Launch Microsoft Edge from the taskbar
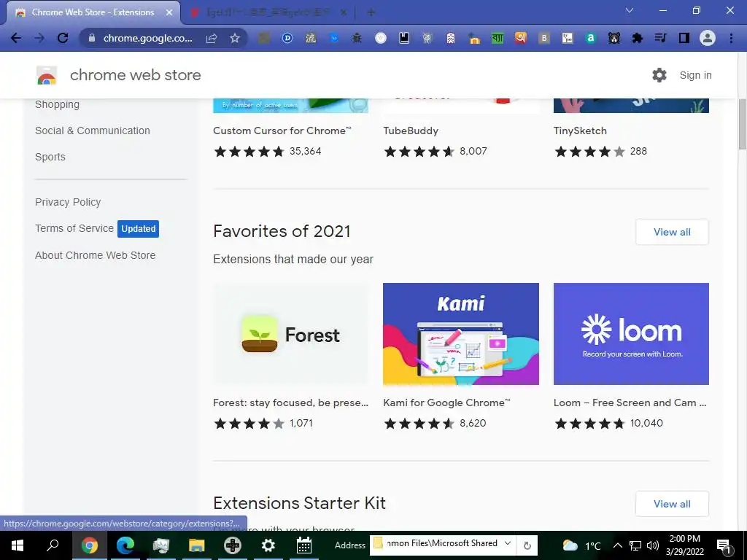747x560 pixels. [x=125, y=545]
